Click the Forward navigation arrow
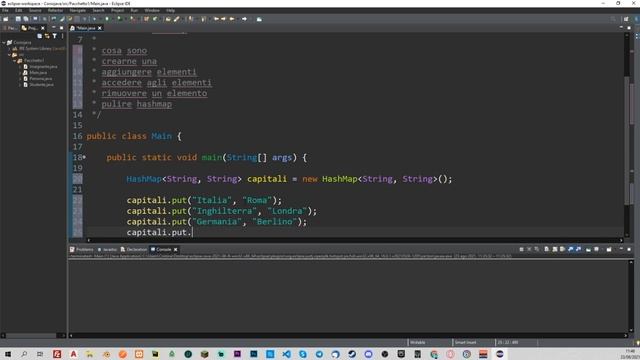Screen dimensions: 640x360 point(244,19)
